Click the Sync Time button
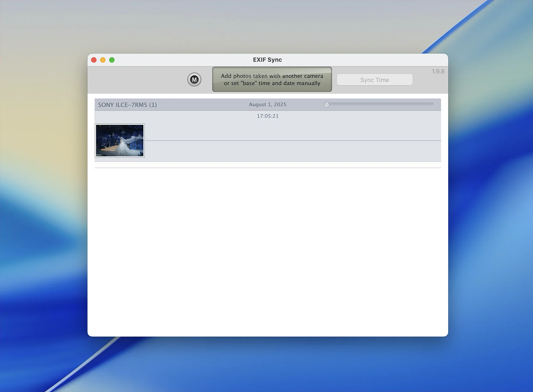 (374, 80)
